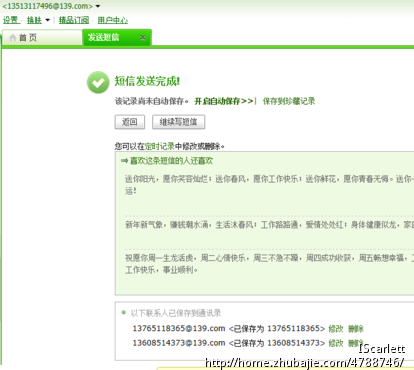
Task: Click the home icon on 首页 tab
Action: click(x=13, y=37)
